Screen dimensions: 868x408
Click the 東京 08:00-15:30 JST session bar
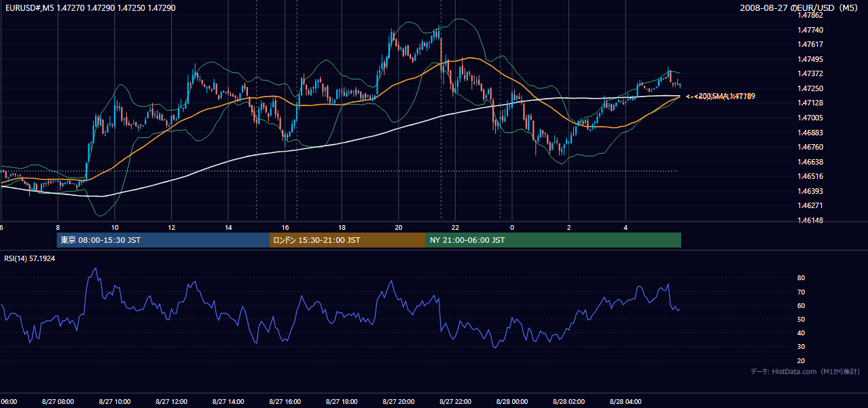163,240
